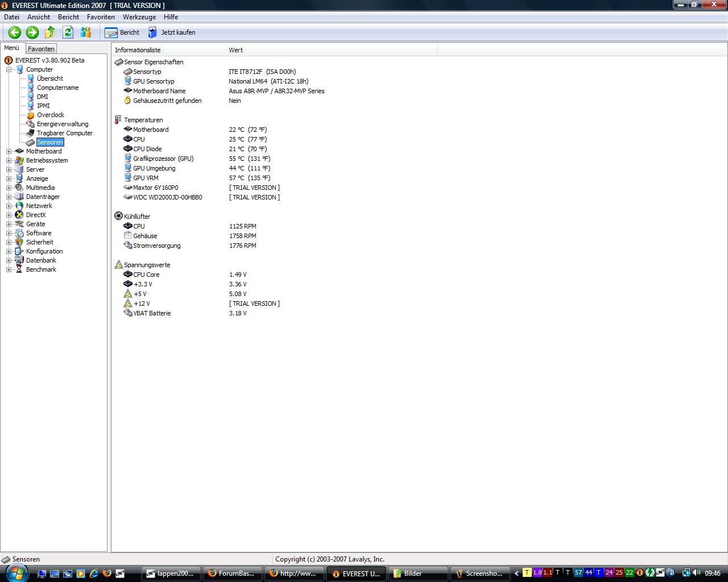728x582 pixels.
Task: Click the Refresh toolbar icon
Action: tap(68, 32)
